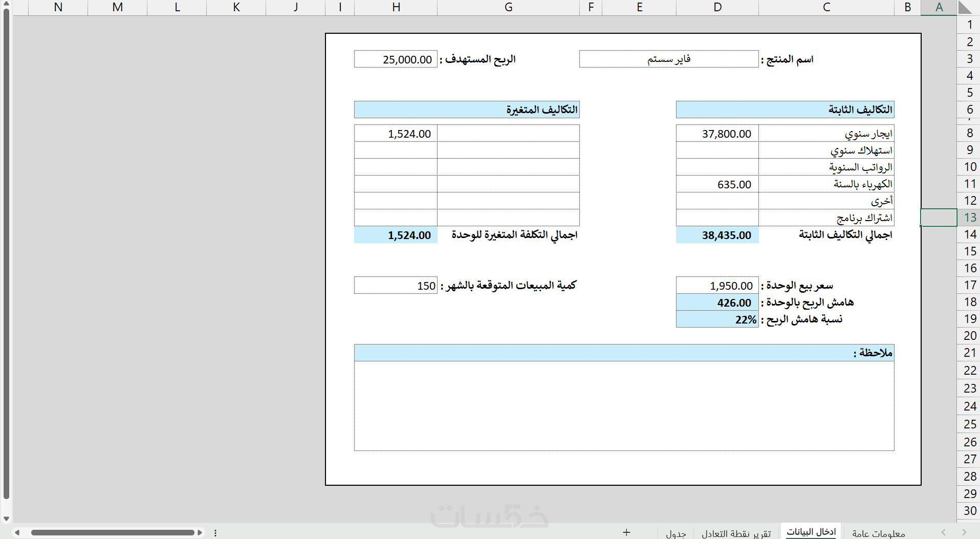This screenshot has height=539, width=980.
Task: Click the ايجار سنوي label cell
Action: coord(826,133)
